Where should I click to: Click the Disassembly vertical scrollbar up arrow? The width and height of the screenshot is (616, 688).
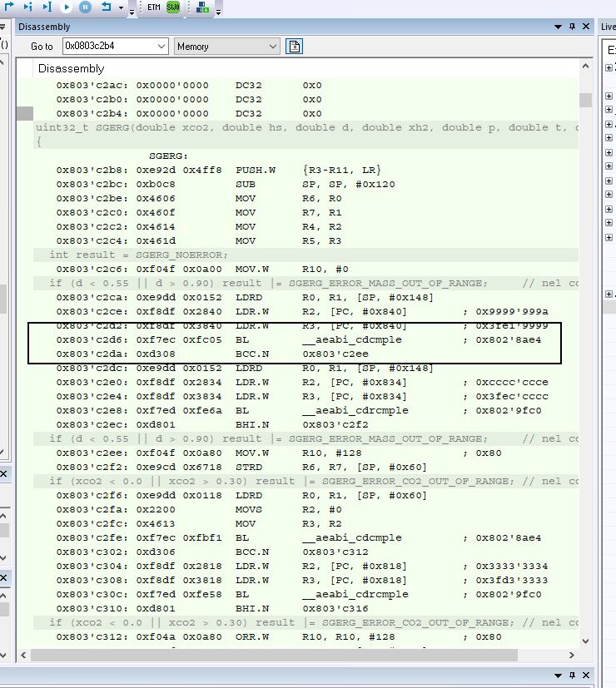[x=585, y=67]
